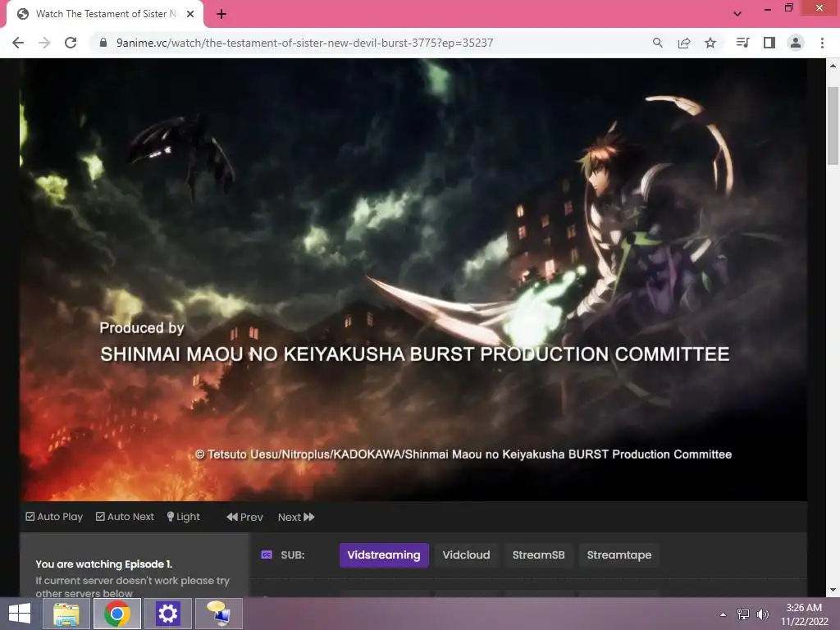Open the volume speaker tray icon
840x630 pixels.
762,614
